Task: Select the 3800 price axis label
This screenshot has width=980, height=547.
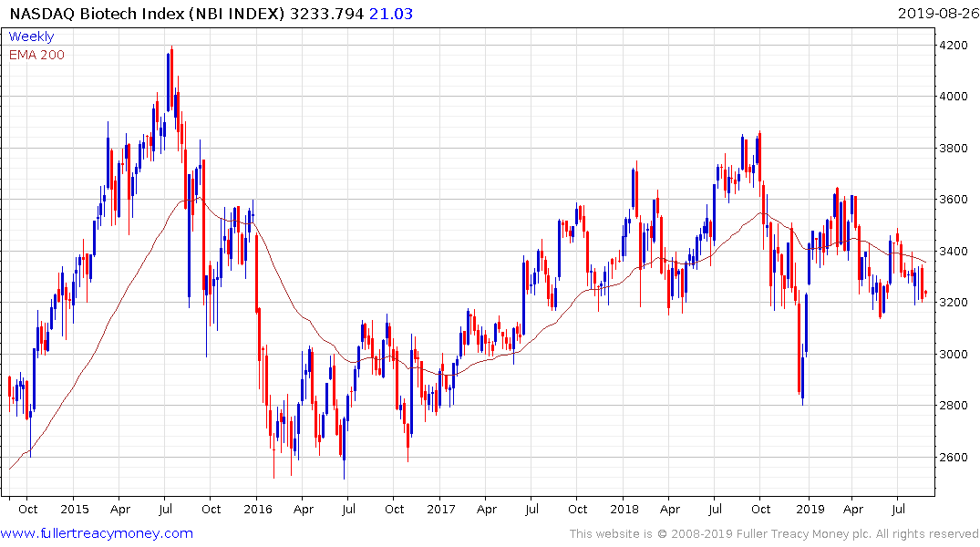Action: coord(954,149)
